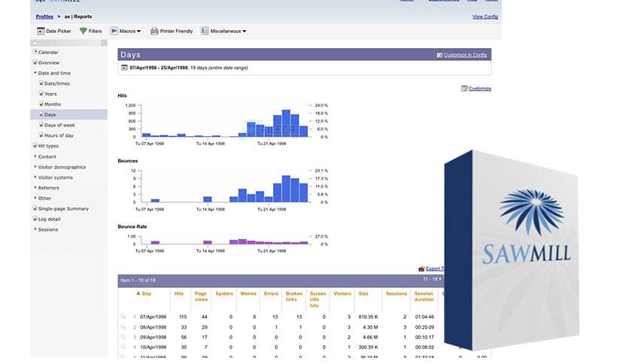Image resolution: width=629 pixels, height=364 pixels.
Task: Sort table by Session duration column
Action: tap(424, 296)
